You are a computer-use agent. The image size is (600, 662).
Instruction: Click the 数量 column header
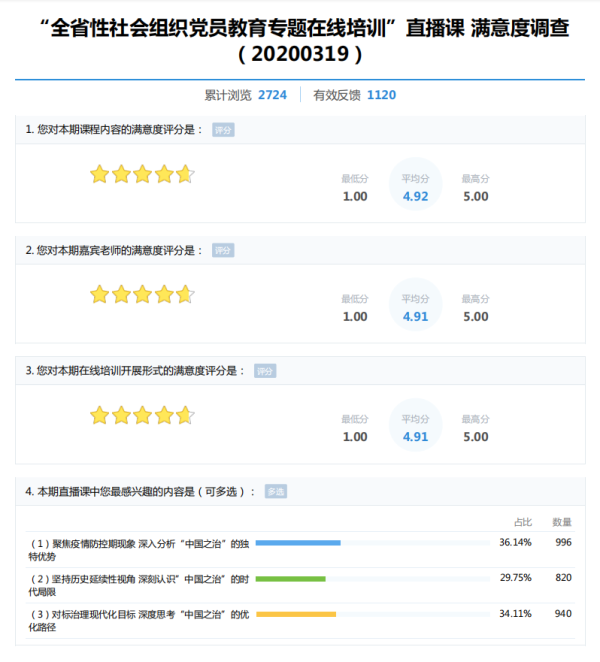click(x=562, y=521)
